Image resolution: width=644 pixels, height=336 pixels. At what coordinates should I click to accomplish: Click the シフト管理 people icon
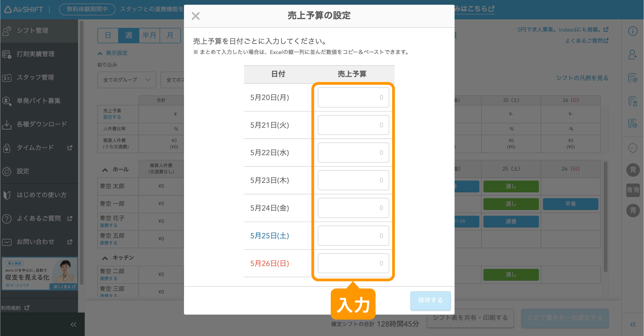point(7,31)
